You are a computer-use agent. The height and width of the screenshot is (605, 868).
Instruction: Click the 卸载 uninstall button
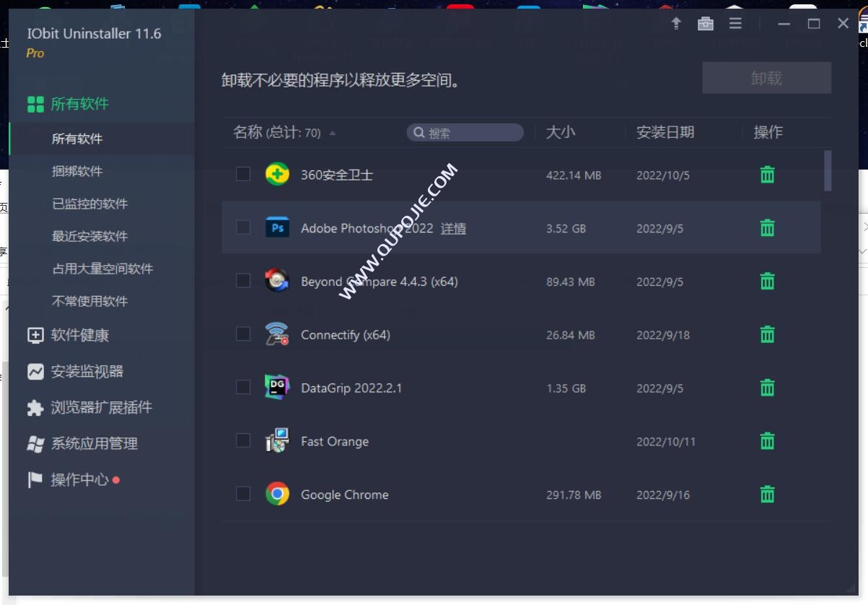(766, 78)
